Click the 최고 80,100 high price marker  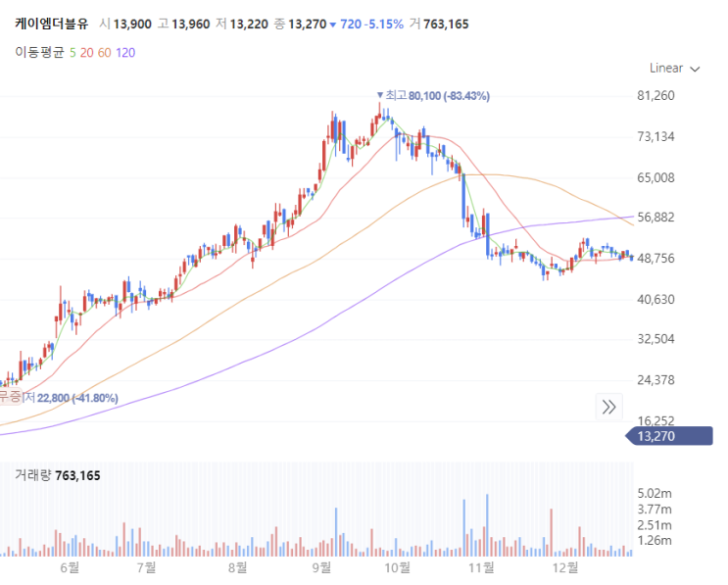point(436,96)
